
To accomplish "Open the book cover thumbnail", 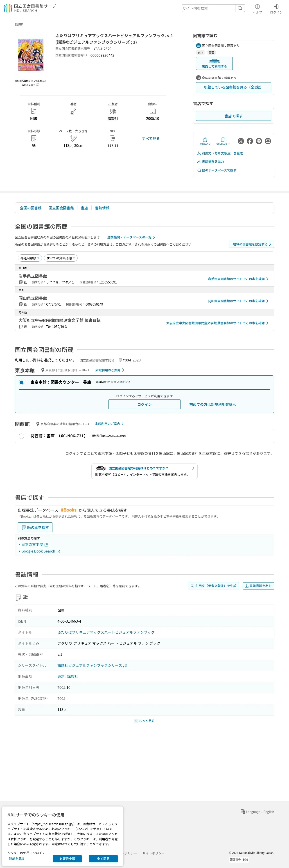I will (31, 55).
